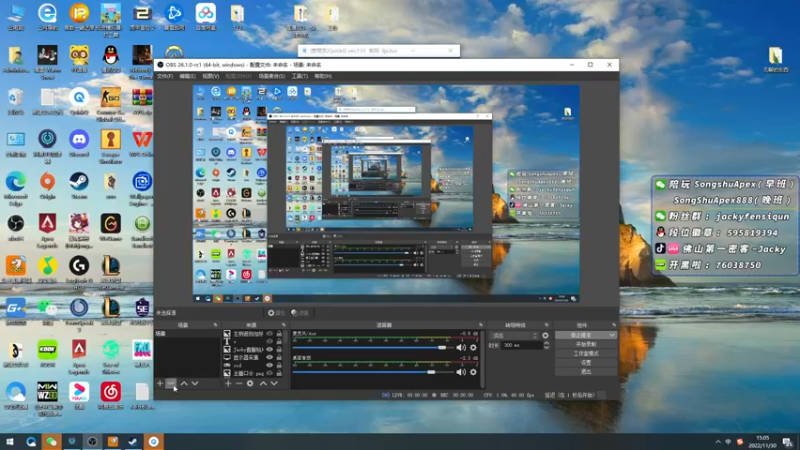Remove the selected scene with the minus icon
The image size is (800, 450).
(171, 383)
